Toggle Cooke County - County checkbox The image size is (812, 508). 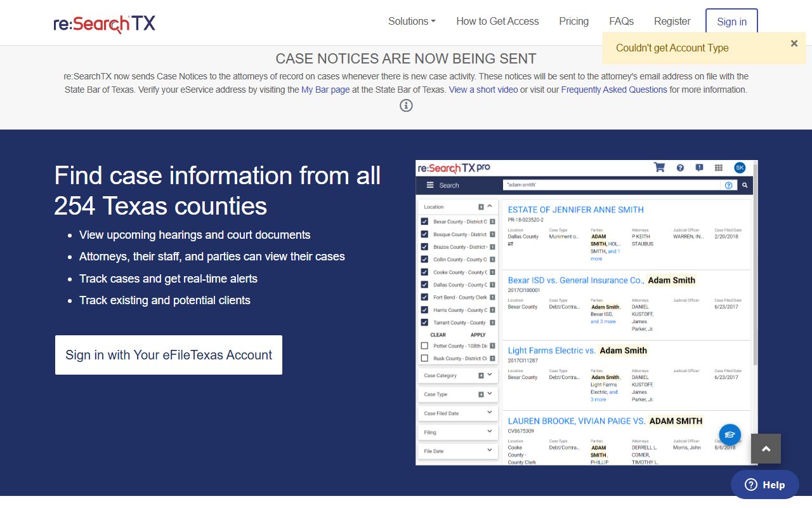pos(425,272)
